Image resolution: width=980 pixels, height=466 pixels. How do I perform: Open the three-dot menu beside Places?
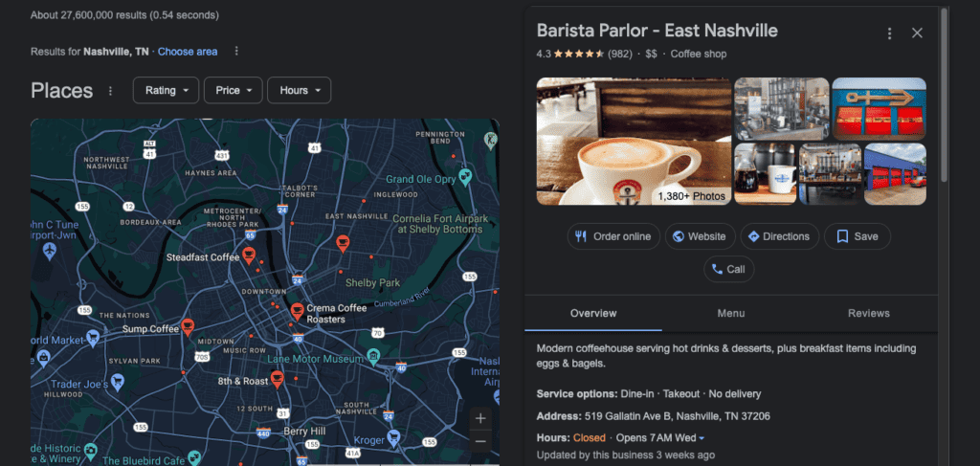coord(110,91)
